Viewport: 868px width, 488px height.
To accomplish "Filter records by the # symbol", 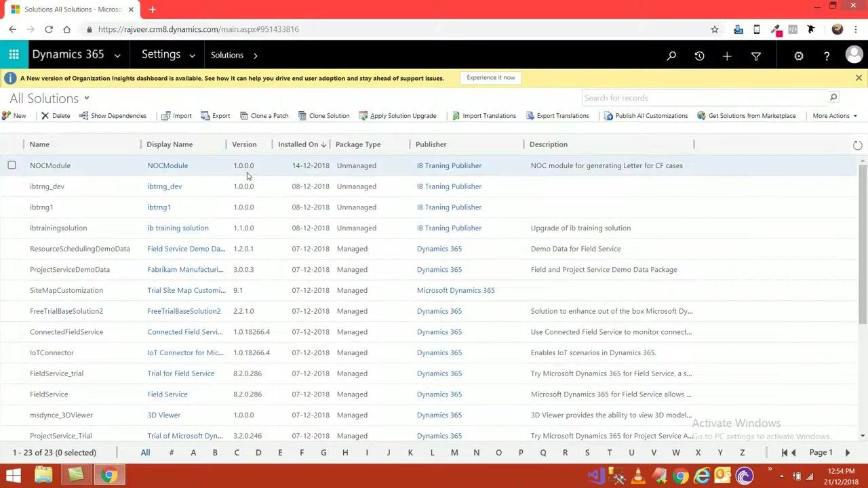I will 172,453.
